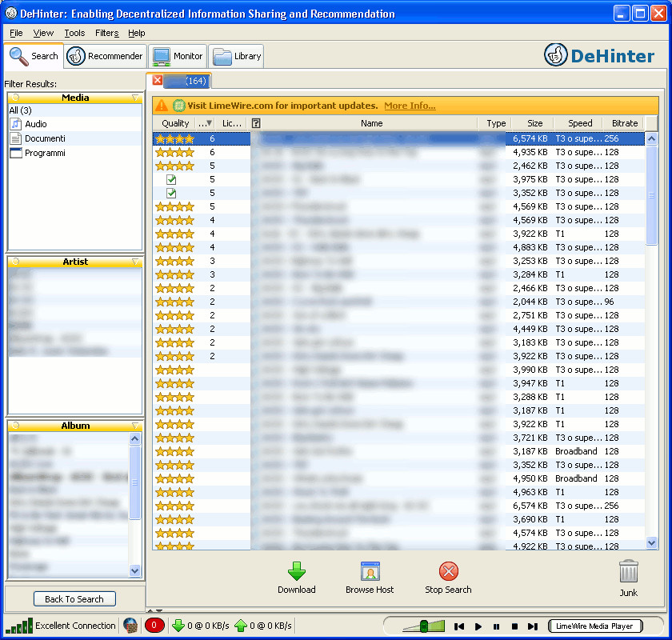This screenshot has width=672, height=640.
Task: Open the Media filter dropdown triangle
Action: pyautogui.click(x=135, y=98)
